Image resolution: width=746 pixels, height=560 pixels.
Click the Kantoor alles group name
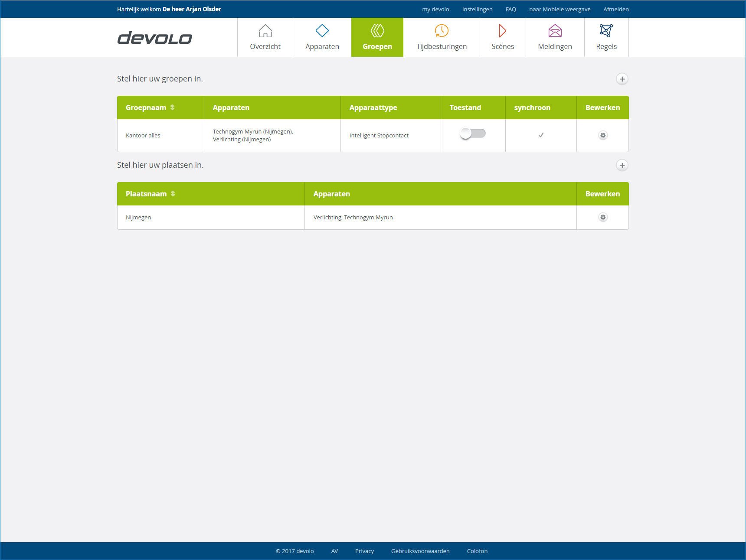click(143, 135)
